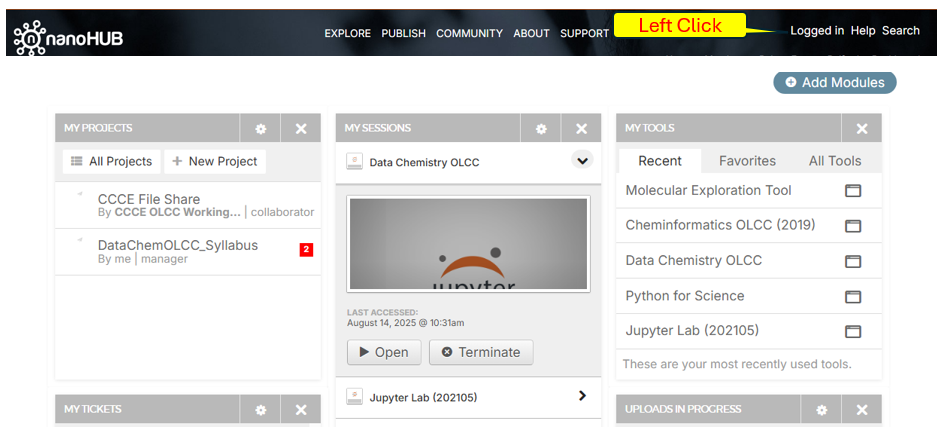This screenshot has height=436, width=952.
Task: Switch to the Favorites tools tab
Action: click(747, 161)
